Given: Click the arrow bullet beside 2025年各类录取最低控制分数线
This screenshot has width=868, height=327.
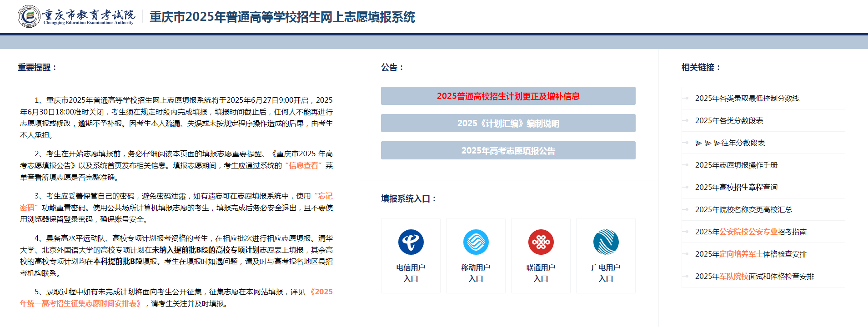Looking at the screenshot, I should click(x=685, y=98).
